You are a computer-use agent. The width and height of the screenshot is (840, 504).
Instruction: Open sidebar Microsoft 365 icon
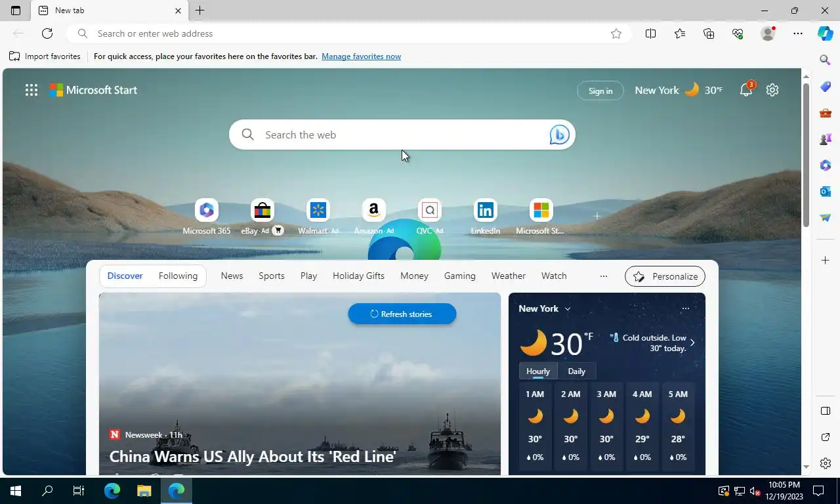826,165
